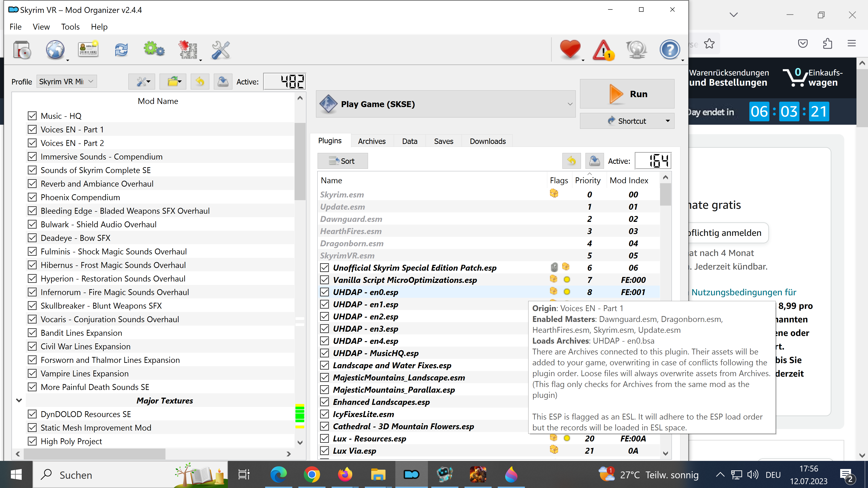Collapse the Major Textures separator
This screenshot has width=868, height=488.
click(19, 400)
